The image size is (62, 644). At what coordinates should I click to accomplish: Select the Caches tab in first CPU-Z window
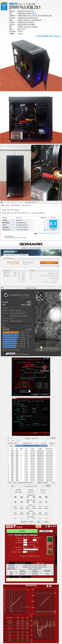tap(19, 362)
